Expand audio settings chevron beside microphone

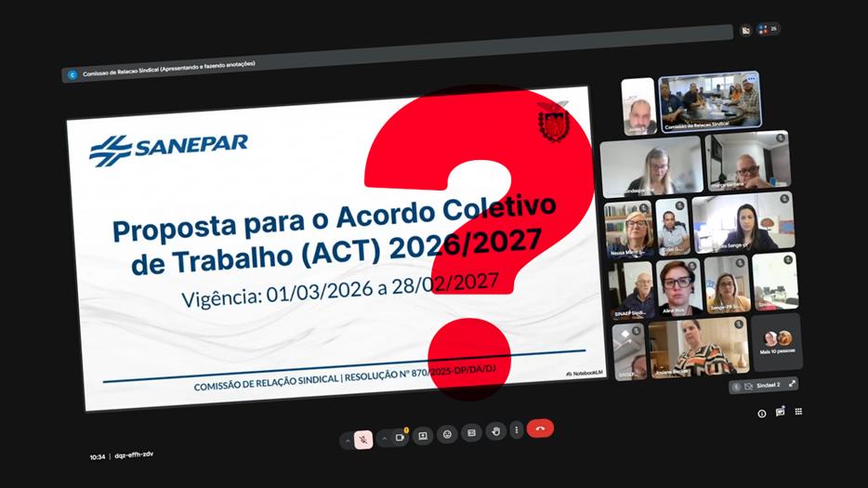pos(348,441)
